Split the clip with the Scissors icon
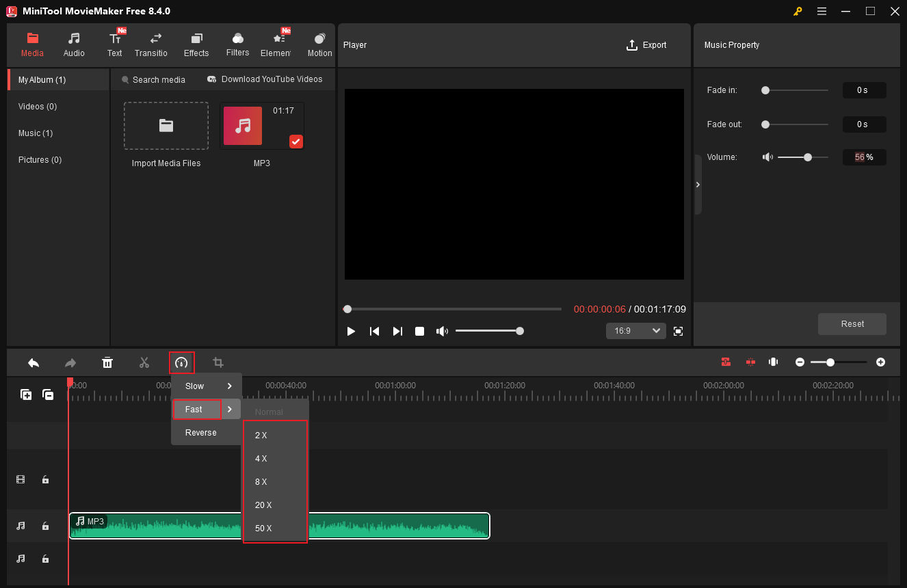 (x=144, y=362)
